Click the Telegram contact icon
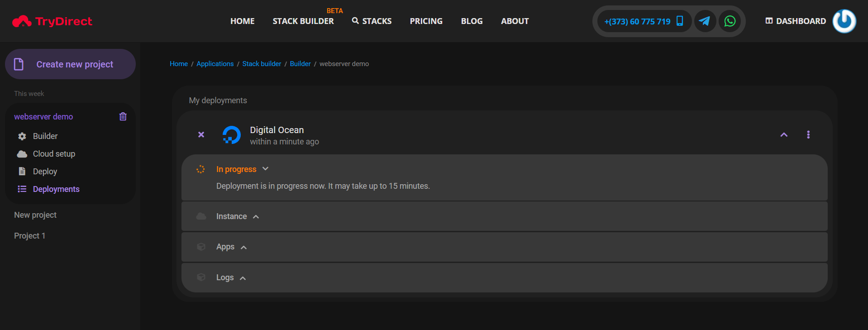868x330 pixels. pyautogui.click(x=705, y=21)
